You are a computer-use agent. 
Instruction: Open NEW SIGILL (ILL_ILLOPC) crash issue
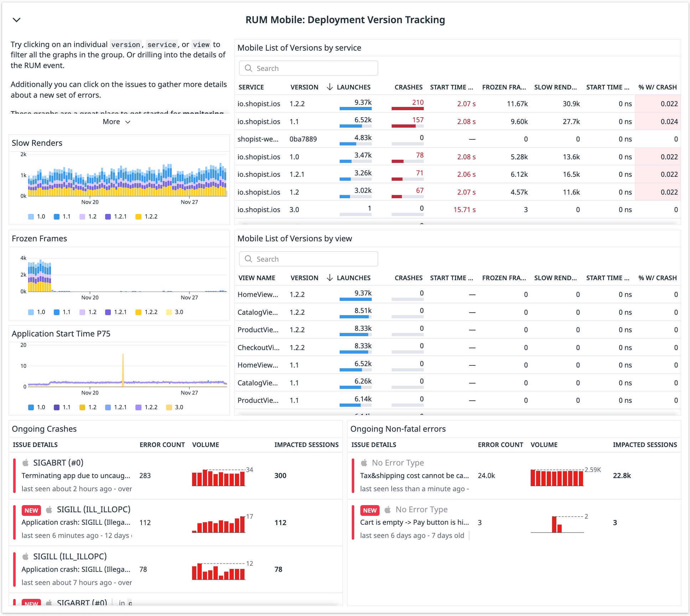point(176,522)
